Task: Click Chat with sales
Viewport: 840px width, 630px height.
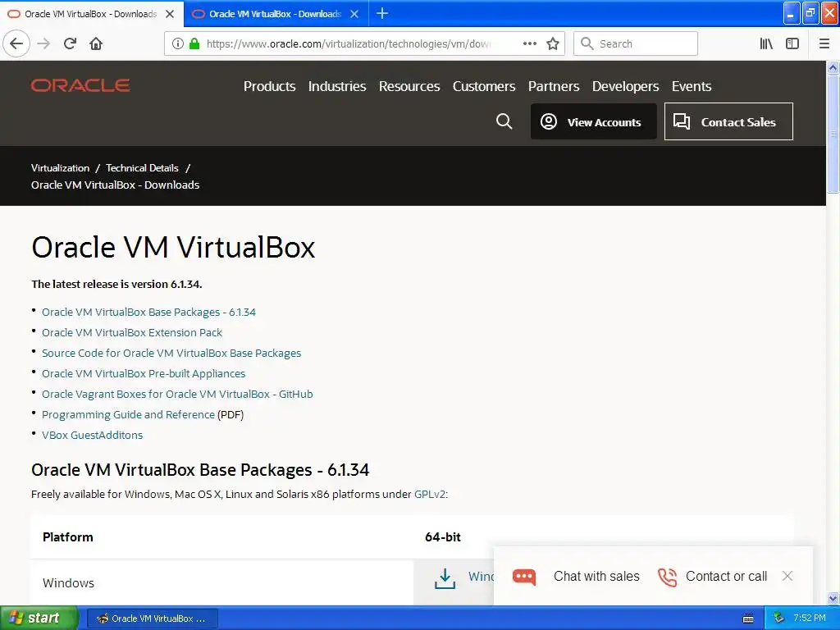Action: coord(596,576)
